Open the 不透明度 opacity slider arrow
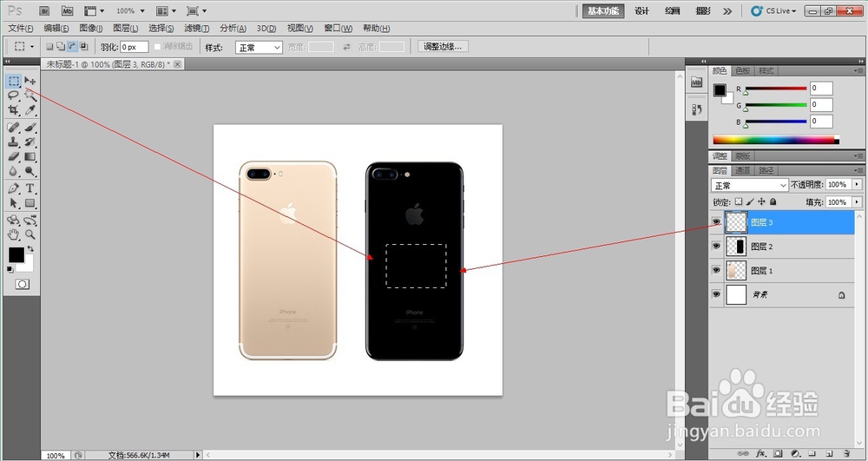The width and height of the screenshot is (868, 461). point(857,184)
